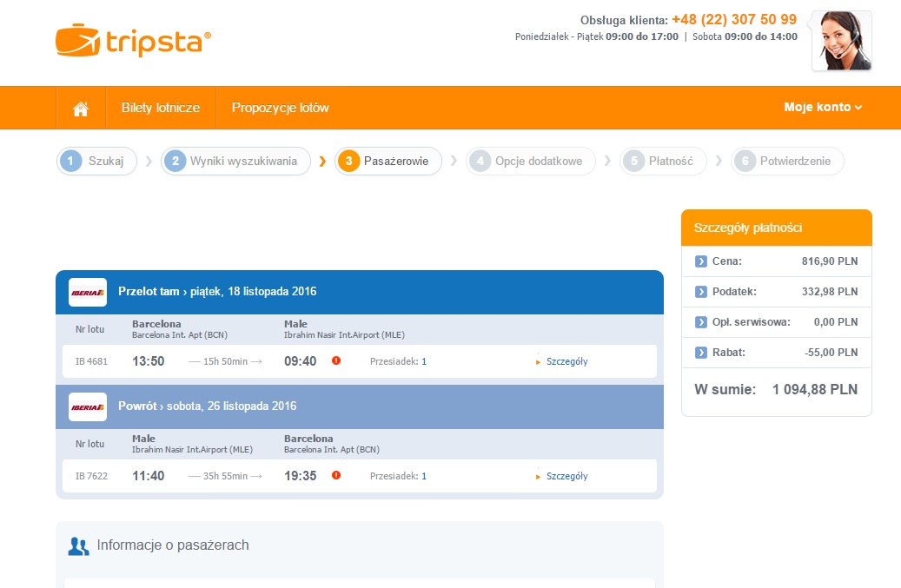Expand the Rabat row arrow icon
Image resolution: width=901 pixels, height=588 pixels.
coord(701,353)
